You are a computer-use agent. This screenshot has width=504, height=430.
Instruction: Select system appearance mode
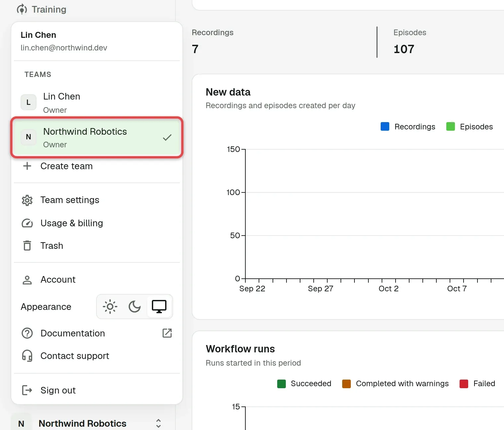[x=159, y=307]
